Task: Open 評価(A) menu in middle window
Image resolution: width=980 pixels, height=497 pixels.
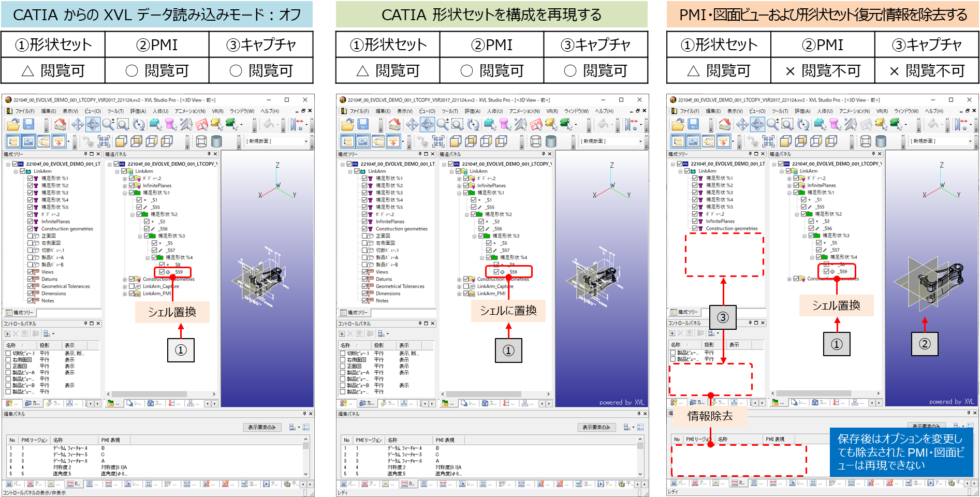Action: (x=472, y=111)
